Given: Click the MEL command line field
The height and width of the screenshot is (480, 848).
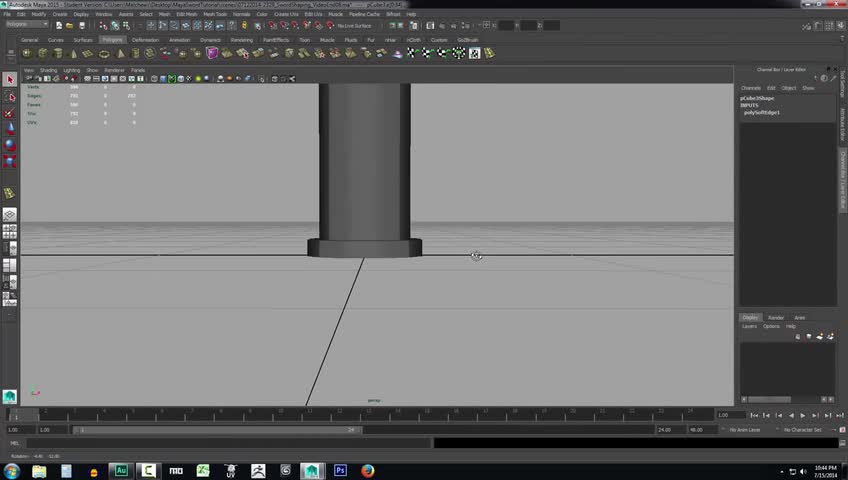Looking at the screenshot, I should coord(229,443).
